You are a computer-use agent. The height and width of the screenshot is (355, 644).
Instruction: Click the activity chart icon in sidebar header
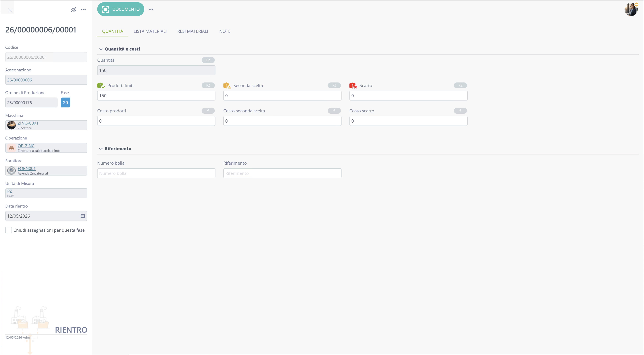tap(73, 10)
